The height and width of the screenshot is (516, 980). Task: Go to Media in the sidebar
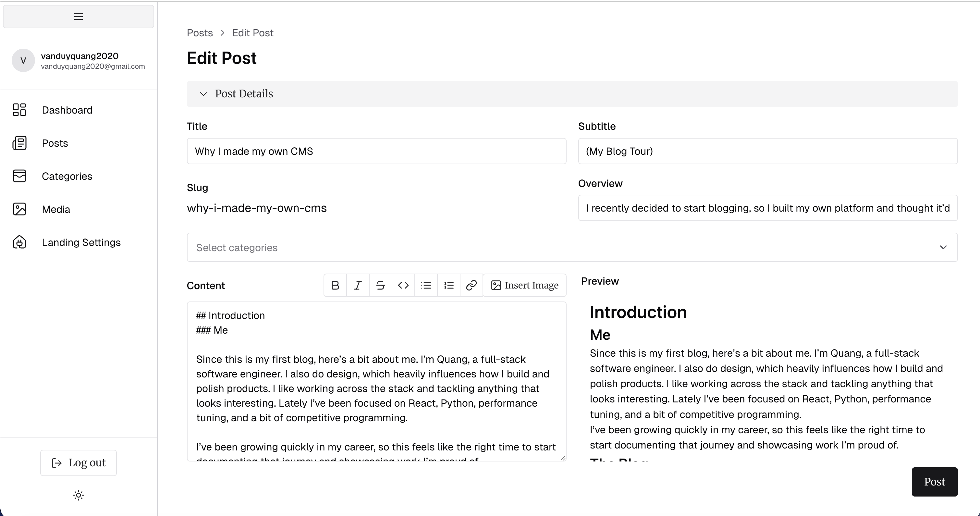tap(56, 209)
